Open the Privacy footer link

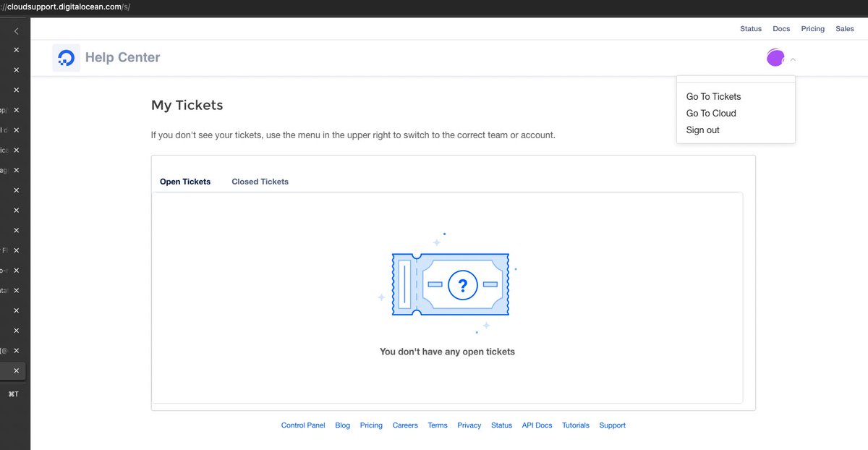tap(469, 425)
